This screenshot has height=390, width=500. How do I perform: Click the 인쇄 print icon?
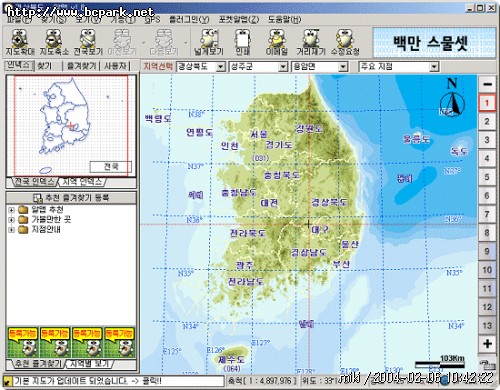(x=242, y=42)
